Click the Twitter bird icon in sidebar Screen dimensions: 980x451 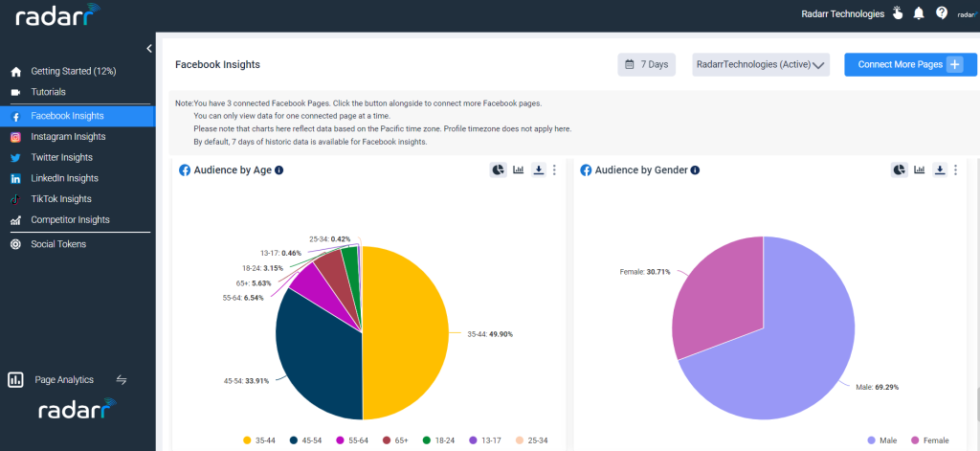click(16, 158)
